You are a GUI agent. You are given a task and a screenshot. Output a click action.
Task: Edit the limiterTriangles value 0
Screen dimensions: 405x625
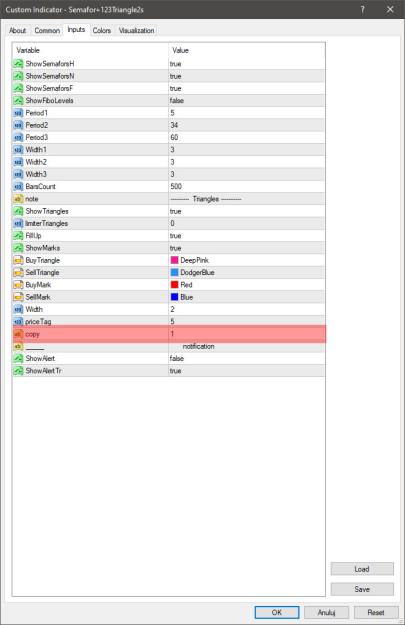(x=247, y=223)
